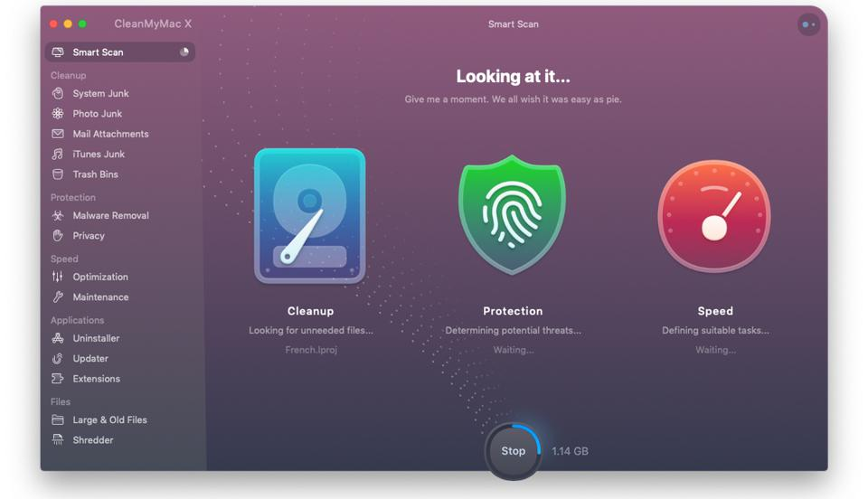This screenshot has height=499, width=868.
Task: Click 'Determining potential threats...' status
Action: (x=514, y=330)
